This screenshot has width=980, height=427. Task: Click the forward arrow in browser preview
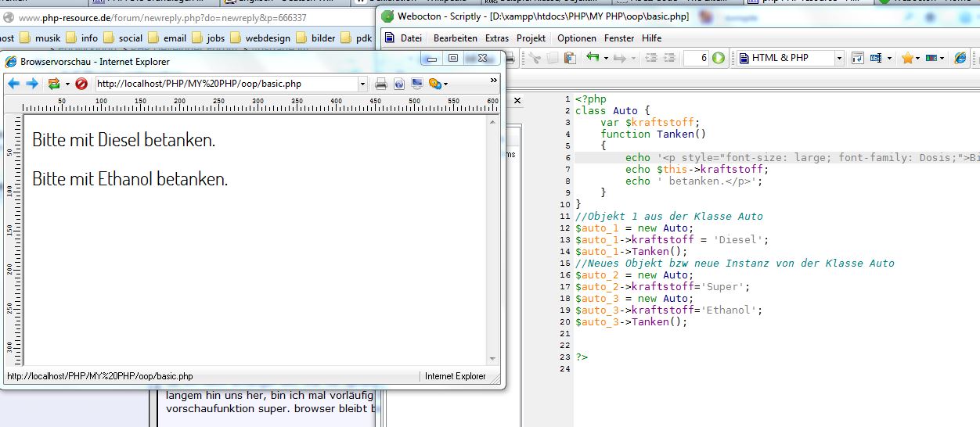tap(32, 84)
